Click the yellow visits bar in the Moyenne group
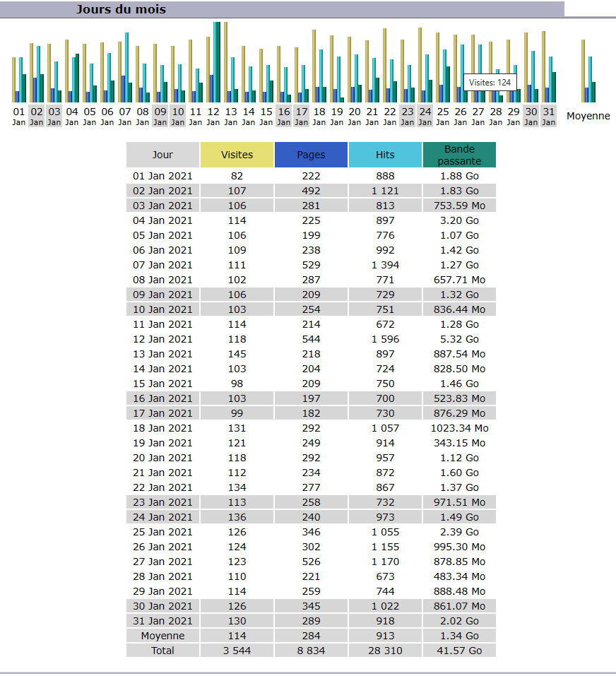This screenshot has height=676, width=616. click(x=584, y=71)
